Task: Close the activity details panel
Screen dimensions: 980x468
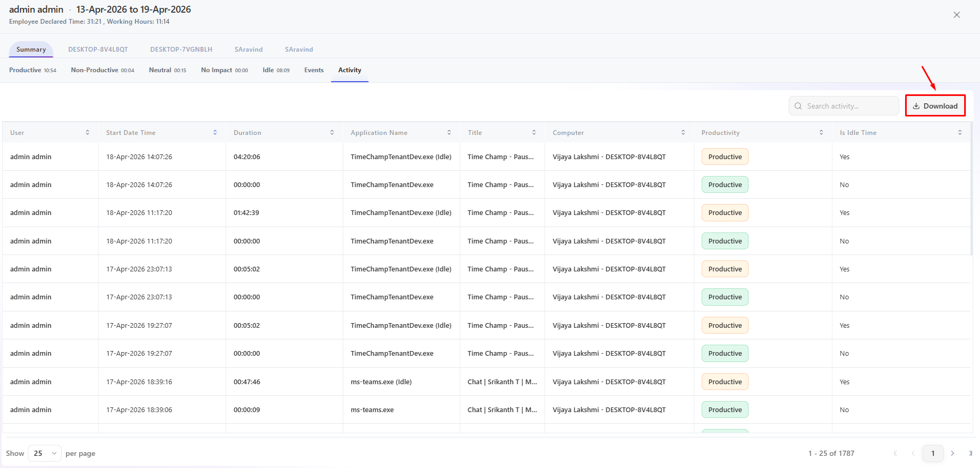Action: click(957, 15)
